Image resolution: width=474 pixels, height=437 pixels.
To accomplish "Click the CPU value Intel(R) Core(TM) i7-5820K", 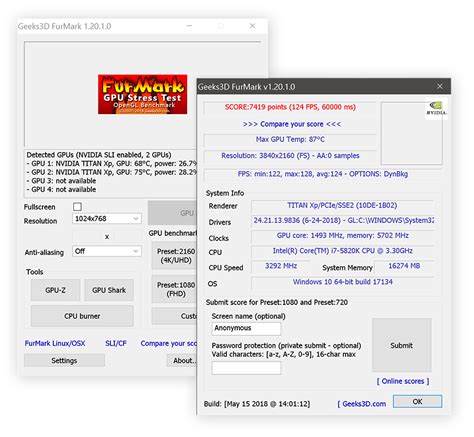I will pyautogui.click(x=342, y=251).
